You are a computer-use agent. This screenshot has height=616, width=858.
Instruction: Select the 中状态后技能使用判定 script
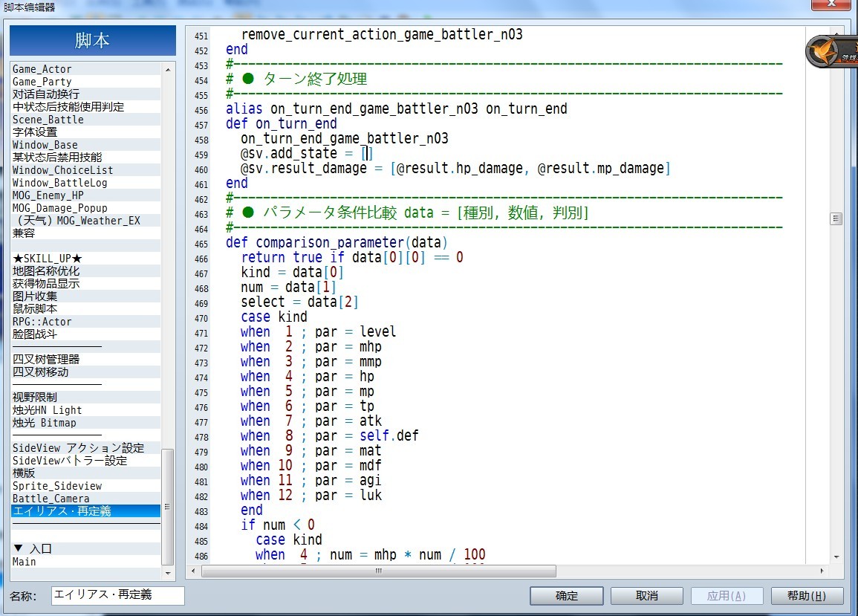[86, 107]
